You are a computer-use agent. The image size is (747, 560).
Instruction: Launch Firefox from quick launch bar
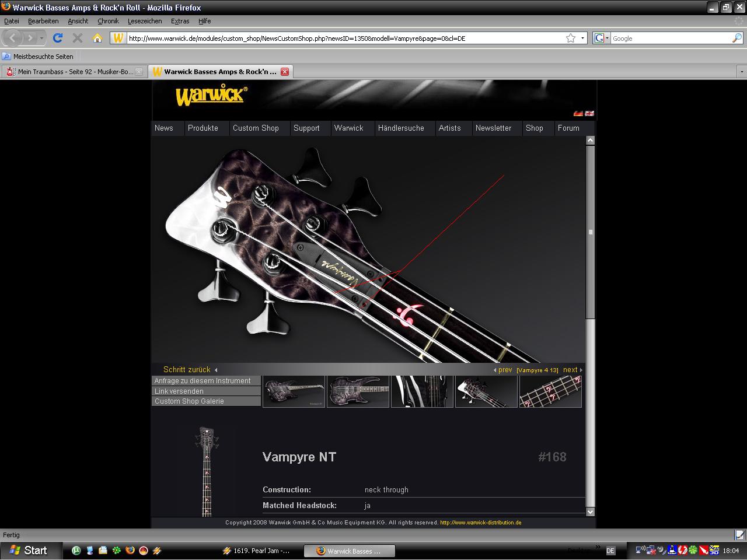[x=130, y=550]
